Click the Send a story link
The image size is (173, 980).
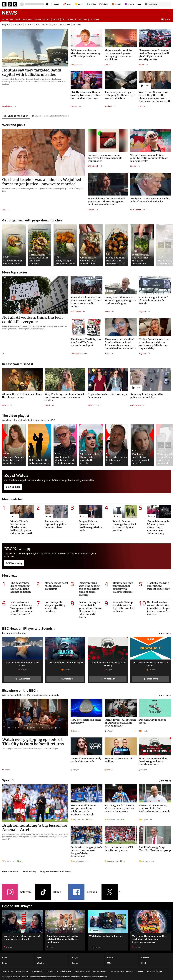tap(29, 872)
